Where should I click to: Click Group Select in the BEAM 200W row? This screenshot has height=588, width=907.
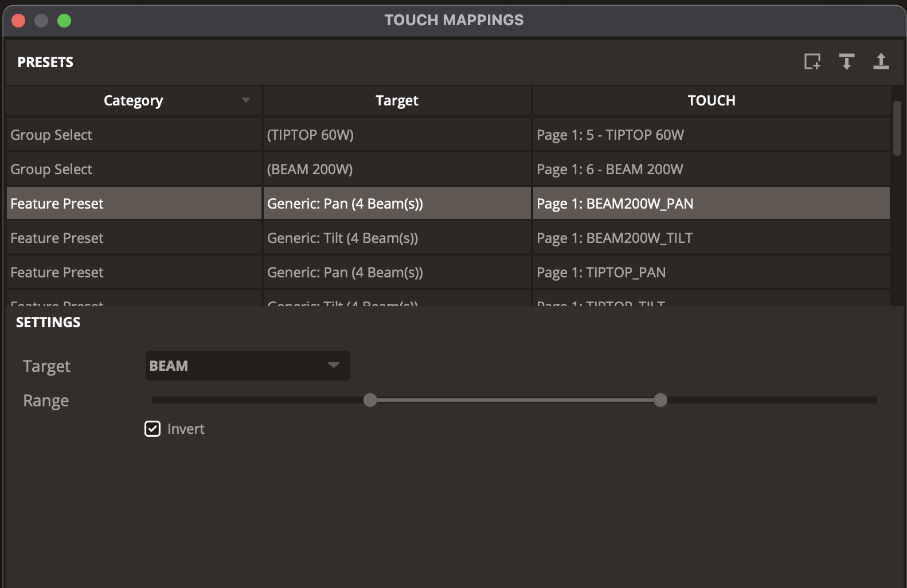134,169
